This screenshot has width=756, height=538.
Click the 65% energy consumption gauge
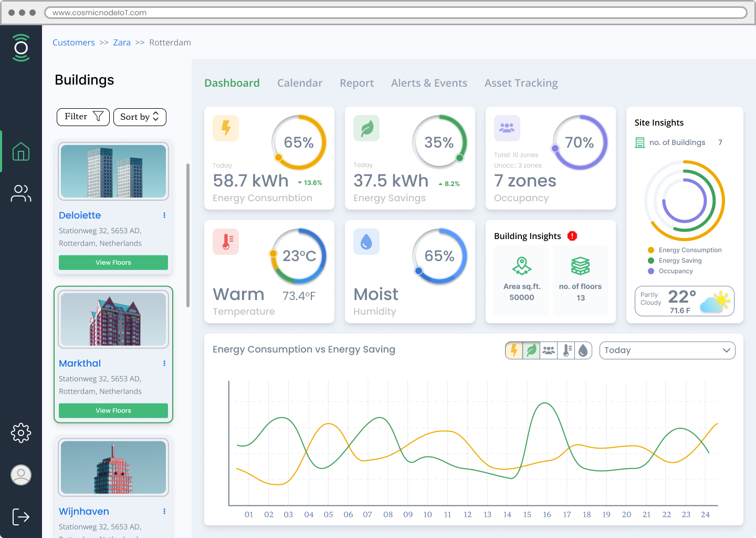tap(299, 142)
